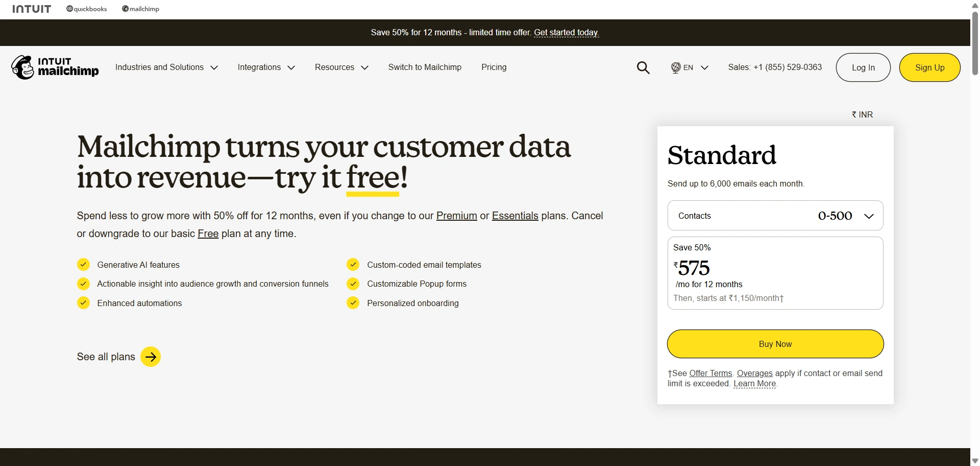Call the Sales phone number link

tap(775, 67)
